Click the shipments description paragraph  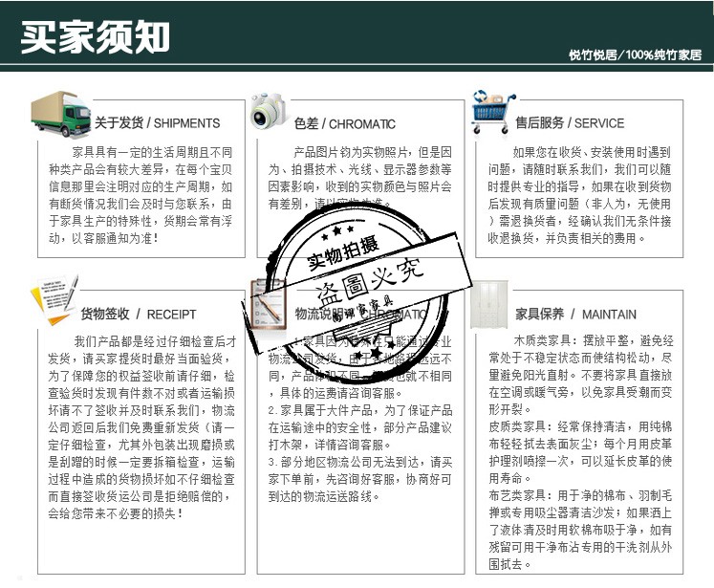(141, 195)
